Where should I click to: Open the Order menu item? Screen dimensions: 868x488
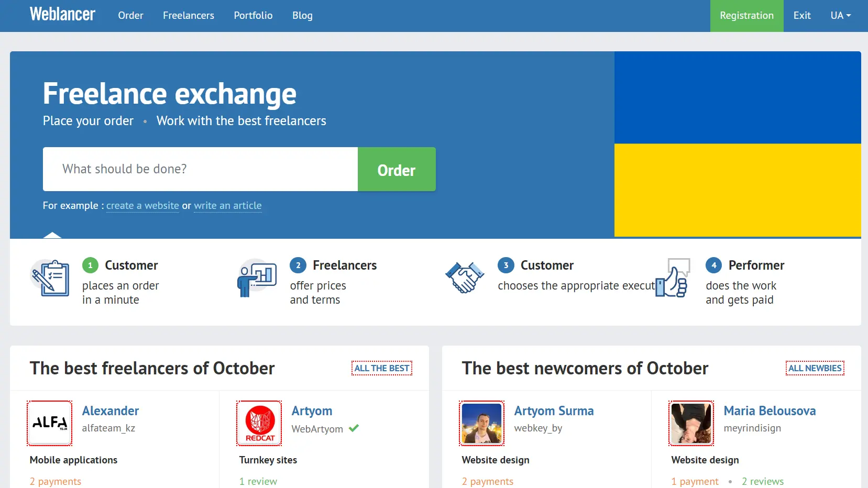130,16
